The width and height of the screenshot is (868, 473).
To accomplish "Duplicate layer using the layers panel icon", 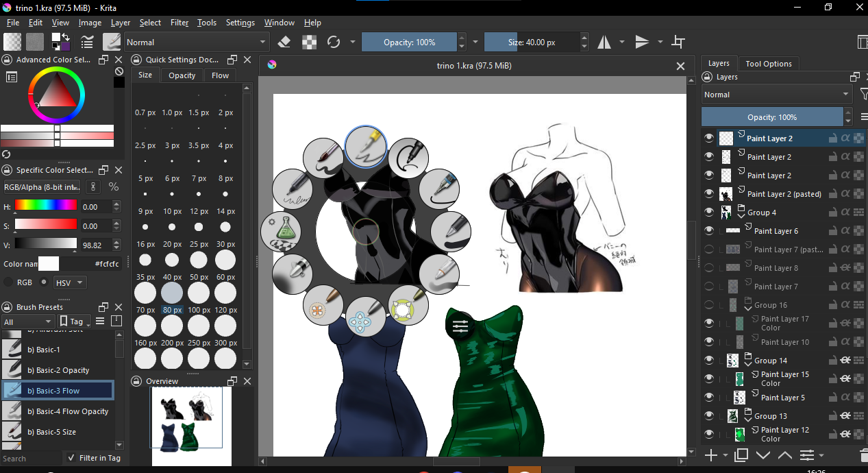I will pos(741,455).
